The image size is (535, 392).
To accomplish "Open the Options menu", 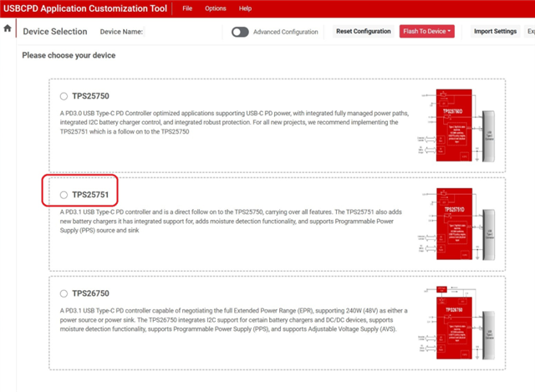I will tap(216, 8).
